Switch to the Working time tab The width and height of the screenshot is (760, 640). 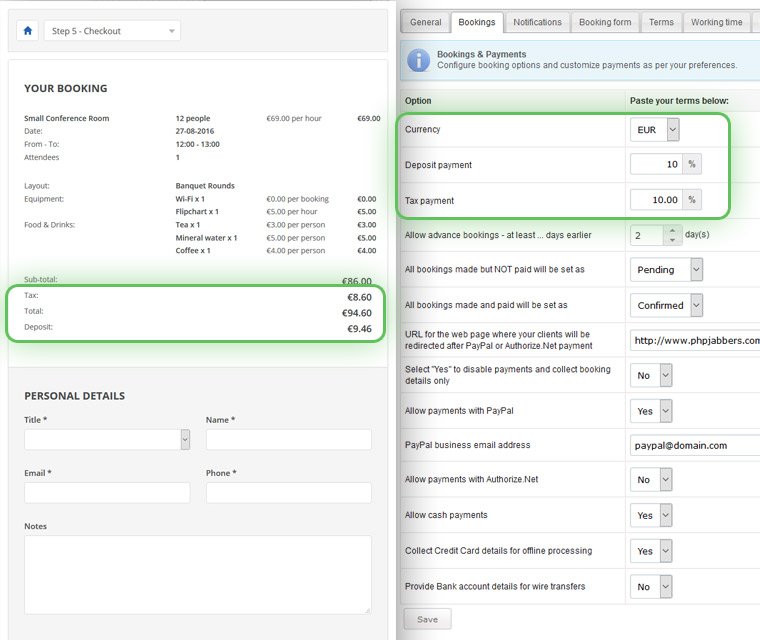[716, 22]
